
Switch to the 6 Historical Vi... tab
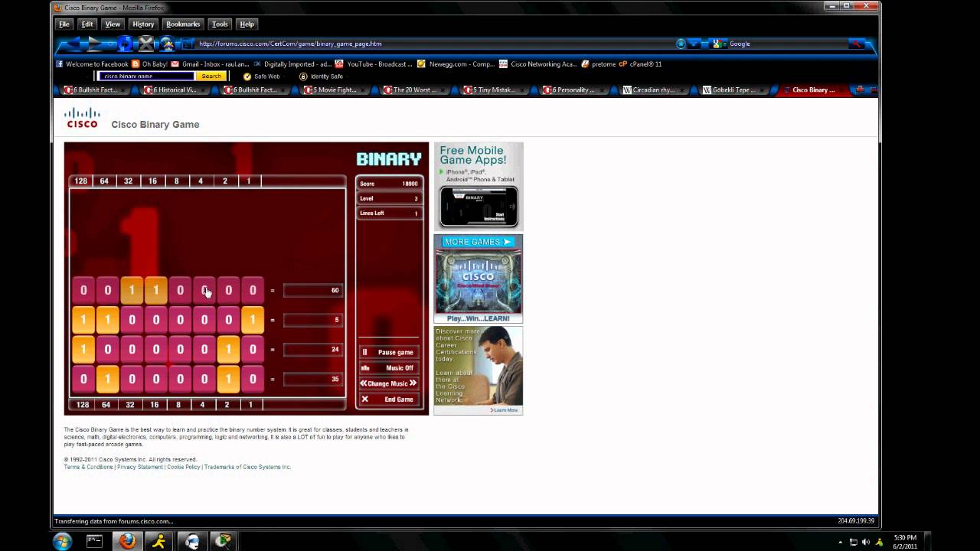(176, 90)
